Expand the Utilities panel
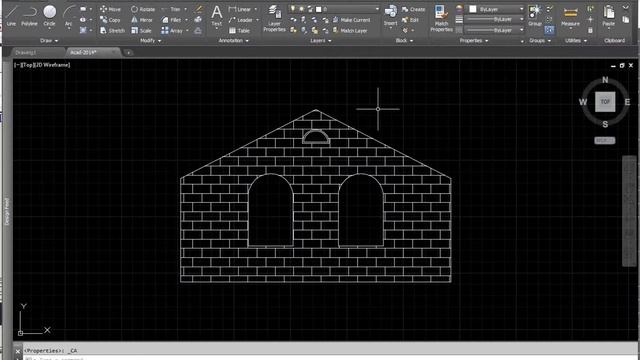Screen dimensions: 640x360 pyautogui.click(x=576, y=40)
